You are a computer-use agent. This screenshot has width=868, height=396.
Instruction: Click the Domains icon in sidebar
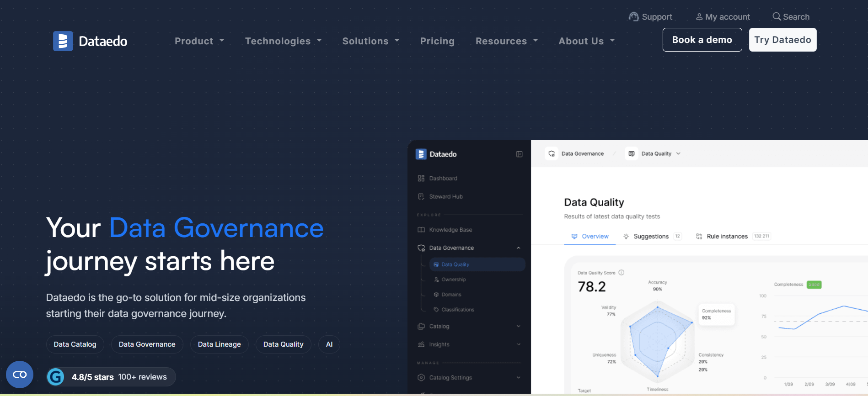436,295
